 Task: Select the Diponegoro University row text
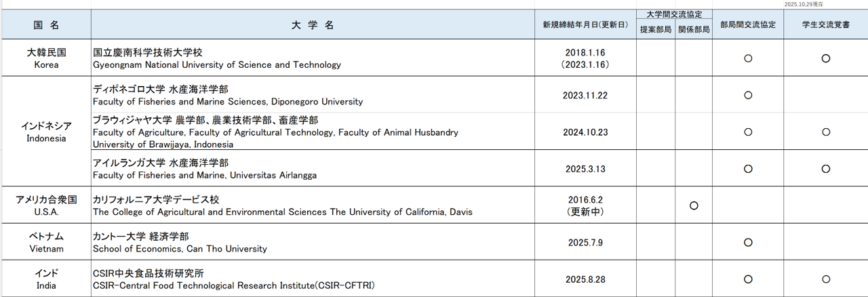tap(228, 96)
